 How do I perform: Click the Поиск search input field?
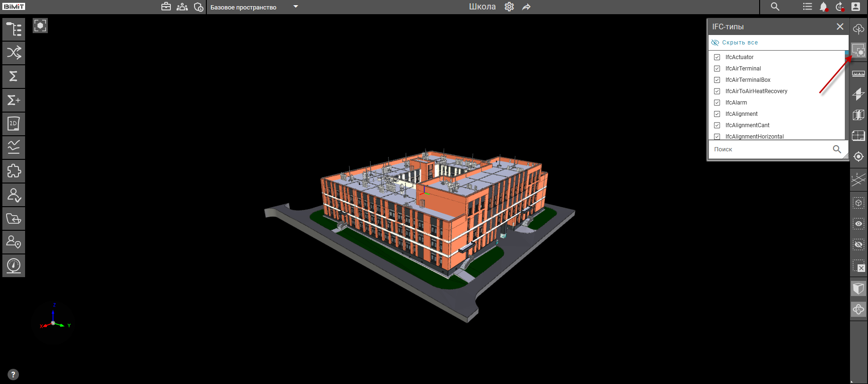(x=771, y=149)
